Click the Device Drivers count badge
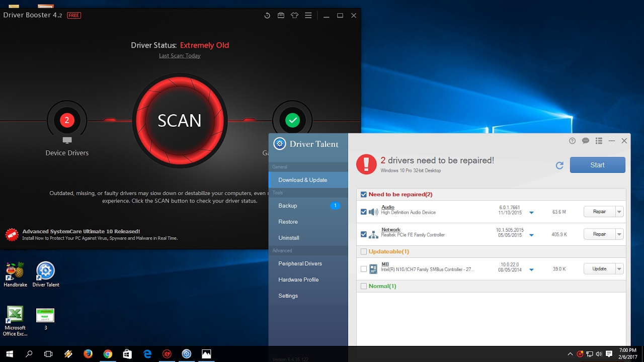Image resolution: width=644 pixels, height=362 pixels. pos(67,120)
